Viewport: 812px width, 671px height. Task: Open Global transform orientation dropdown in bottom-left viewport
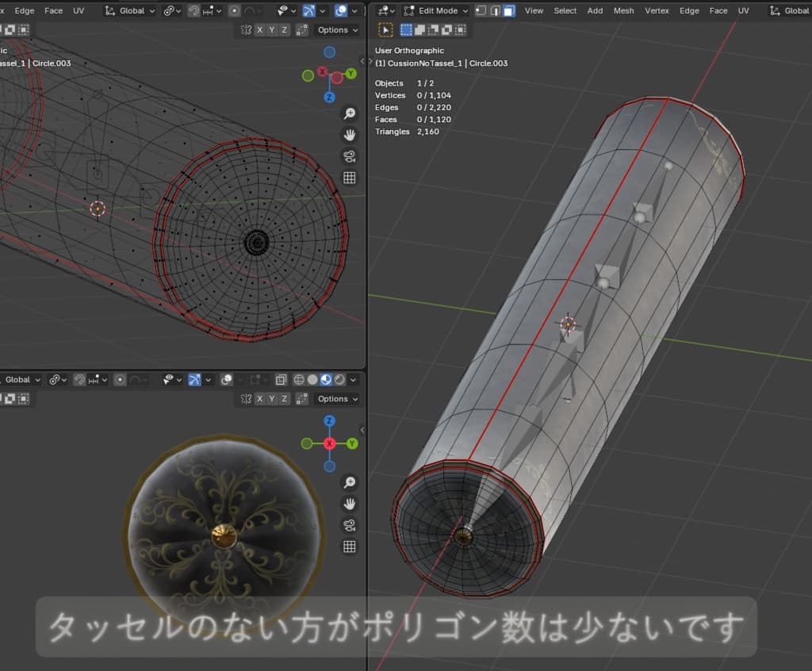coord(21,380)
